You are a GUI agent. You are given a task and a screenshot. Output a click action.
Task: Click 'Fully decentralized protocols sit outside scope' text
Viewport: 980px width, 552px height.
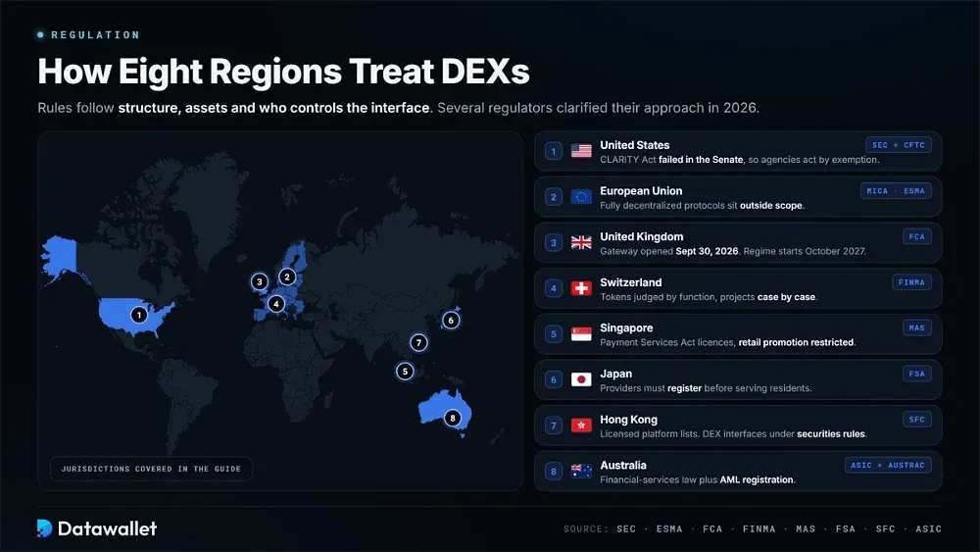coord(702,206)
